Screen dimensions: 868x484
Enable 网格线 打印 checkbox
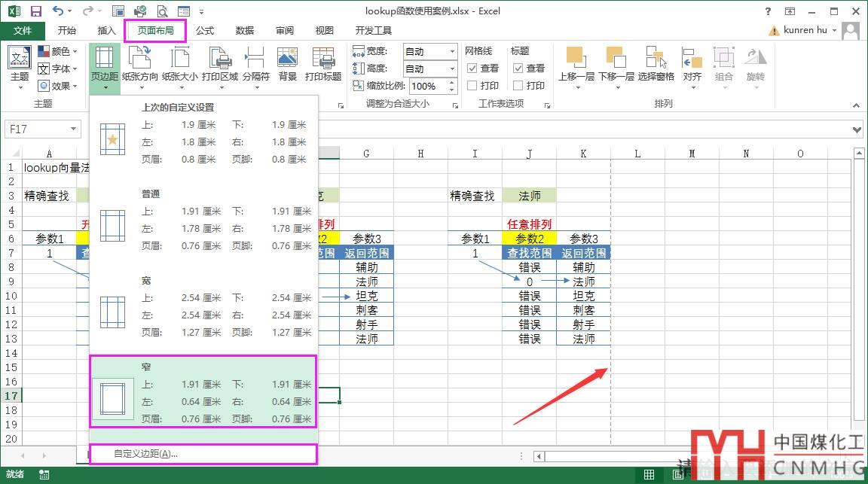tap(472, 86)
